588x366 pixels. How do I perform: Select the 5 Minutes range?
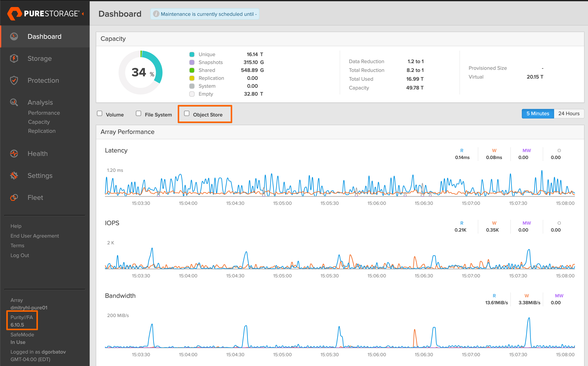pyautogui.click(x=538, y=113)
